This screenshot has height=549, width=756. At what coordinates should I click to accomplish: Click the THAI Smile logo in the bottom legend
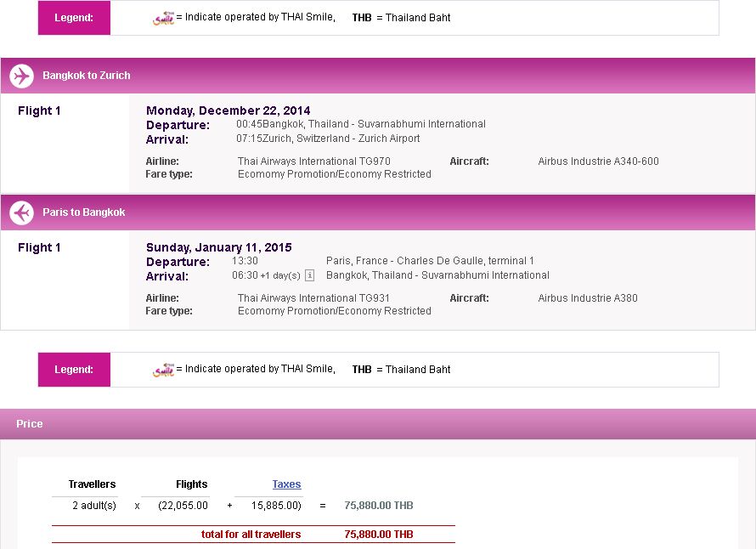(x=163, y=370)
